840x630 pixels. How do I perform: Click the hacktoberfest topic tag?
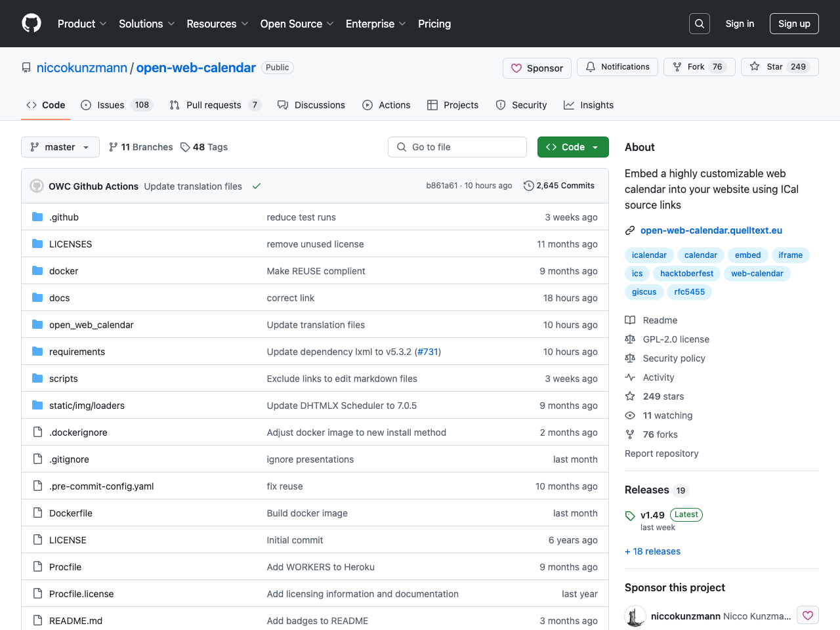pos(686,274)
